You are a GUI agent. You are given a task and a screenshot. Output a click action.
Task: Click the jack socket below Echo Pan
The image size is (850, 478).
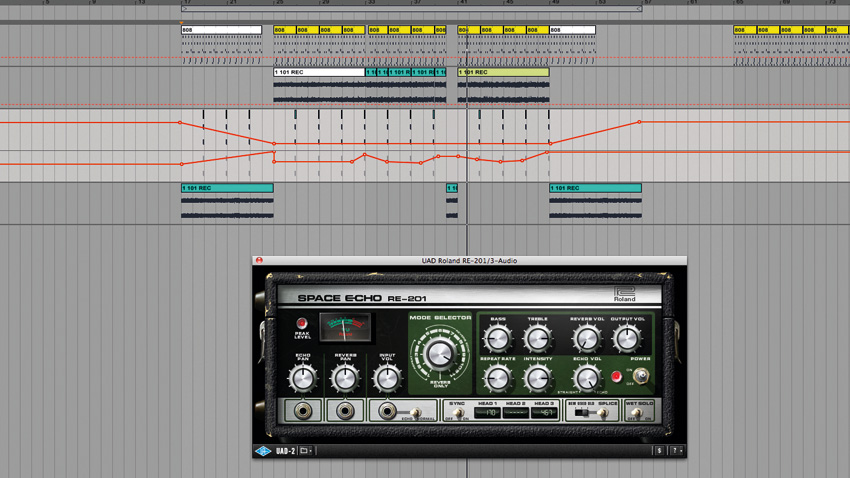(x=302, y=411)
